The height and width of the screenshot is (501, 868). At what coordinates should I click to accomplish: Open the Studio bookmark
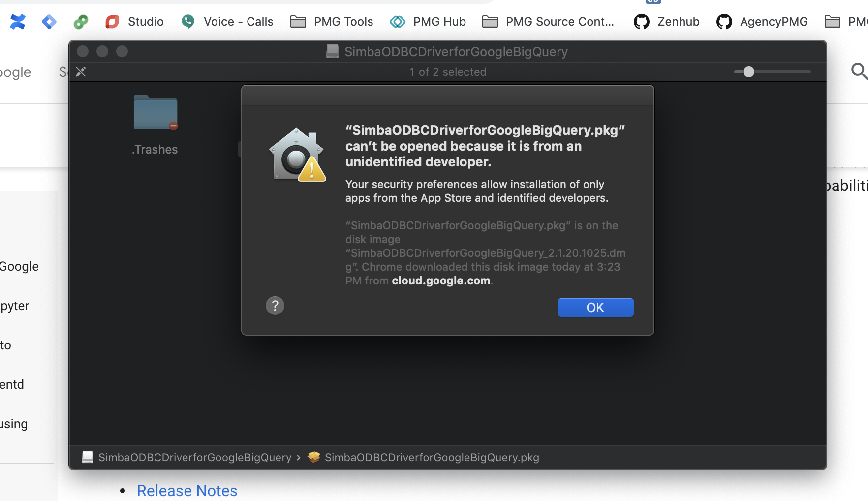coord(134,22)
